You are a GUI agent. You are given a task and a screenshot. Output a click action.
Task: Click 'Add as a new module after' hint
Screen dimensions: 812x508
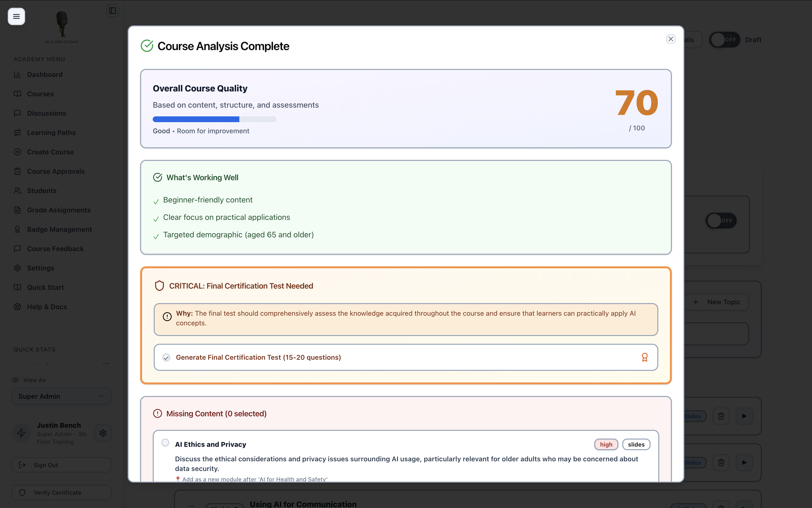coord(252,479)
